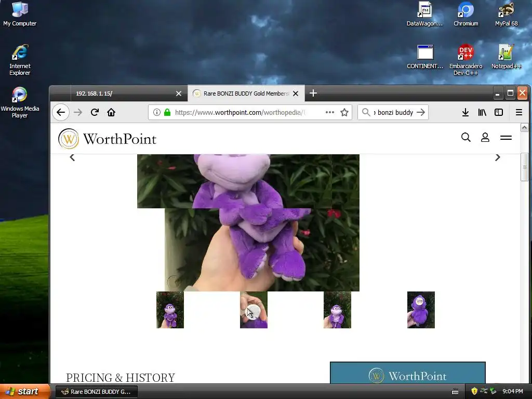Open a new browser tab
This screenshot has height=399, width=532.
point(313,93)
